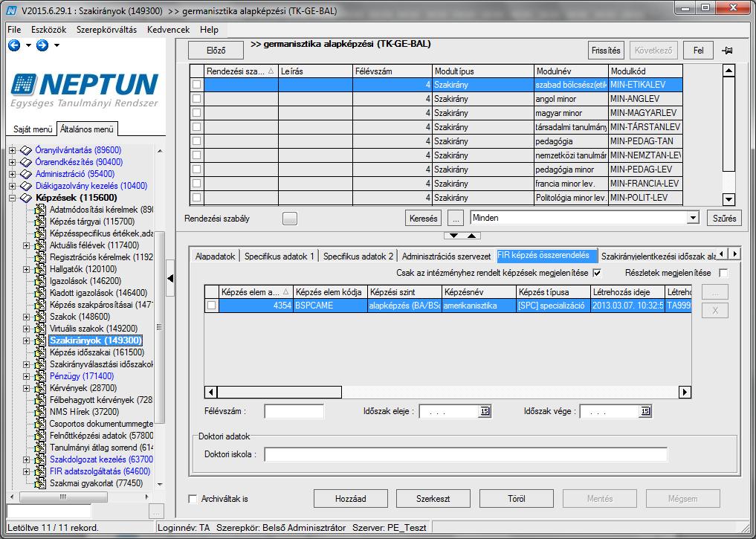
Task: Enable the Részletek megjelenítése checkbox
Action: pyautogui.click(x=723, y=274)
